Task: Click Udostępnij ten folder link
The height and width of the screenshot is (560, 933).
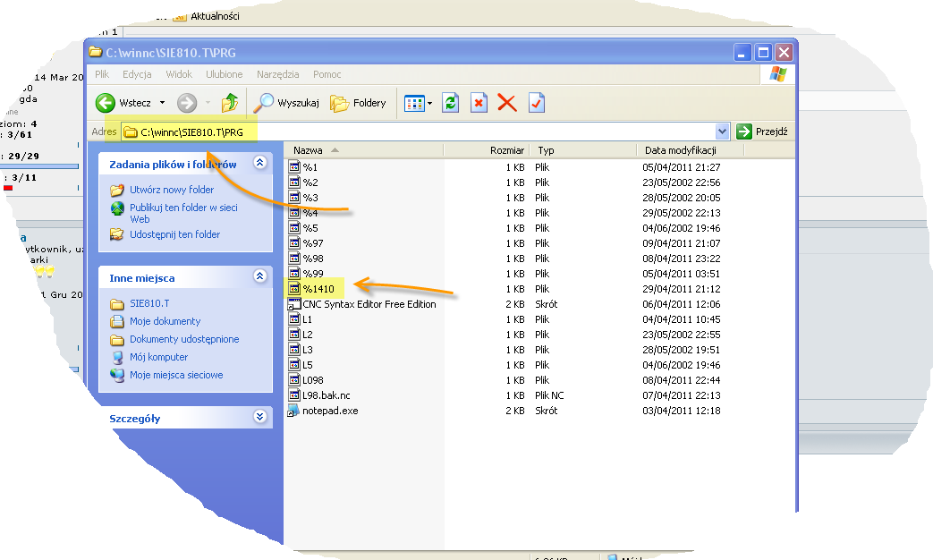Action: (175, 234)
